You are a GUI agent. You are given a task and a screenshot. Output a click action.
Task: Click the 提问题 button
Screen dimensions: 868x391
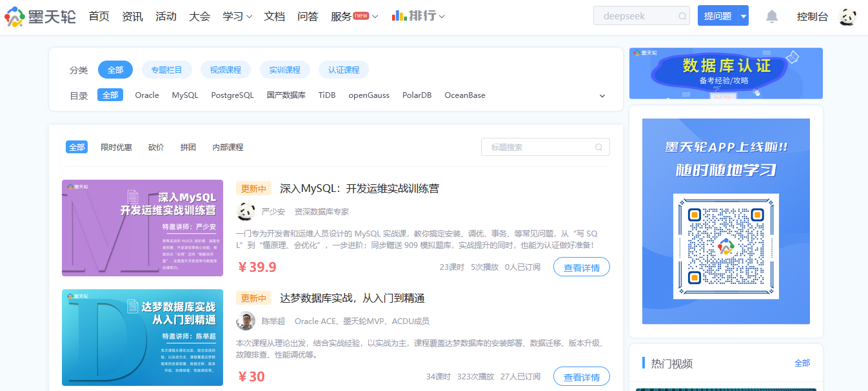pyautogui.click(x=718, y=16)
